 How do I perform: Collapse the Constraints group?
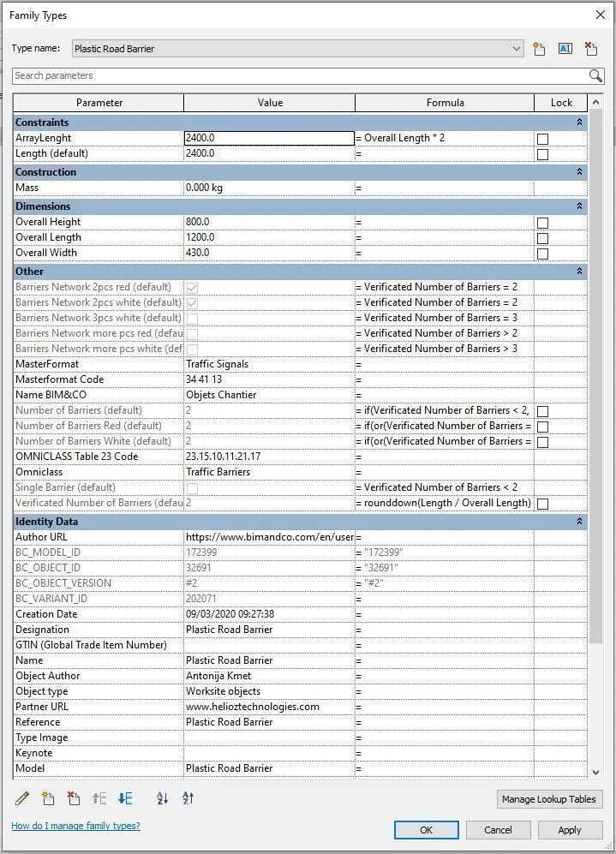click(x=579, y=122)
